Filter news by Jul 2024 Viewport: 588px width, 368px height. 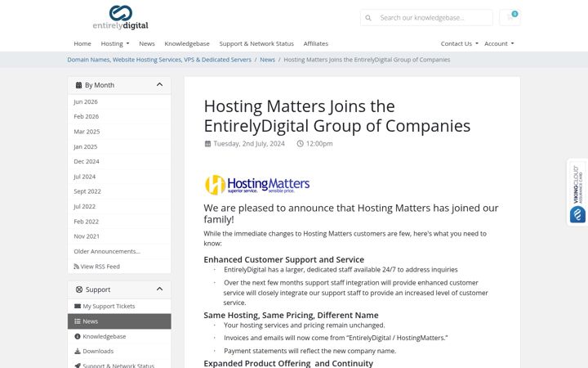tap(119, 177)
